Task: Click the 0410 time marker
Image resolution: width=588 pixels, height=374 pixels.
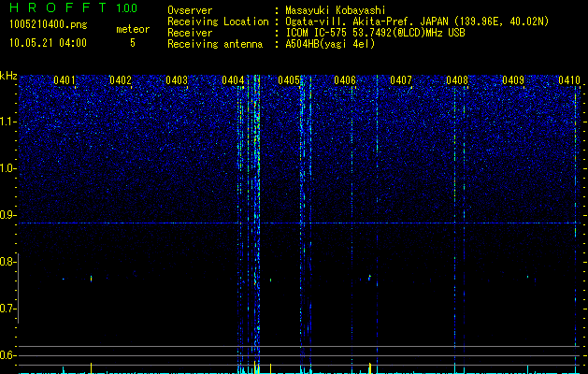Action: tap(569, 80)
